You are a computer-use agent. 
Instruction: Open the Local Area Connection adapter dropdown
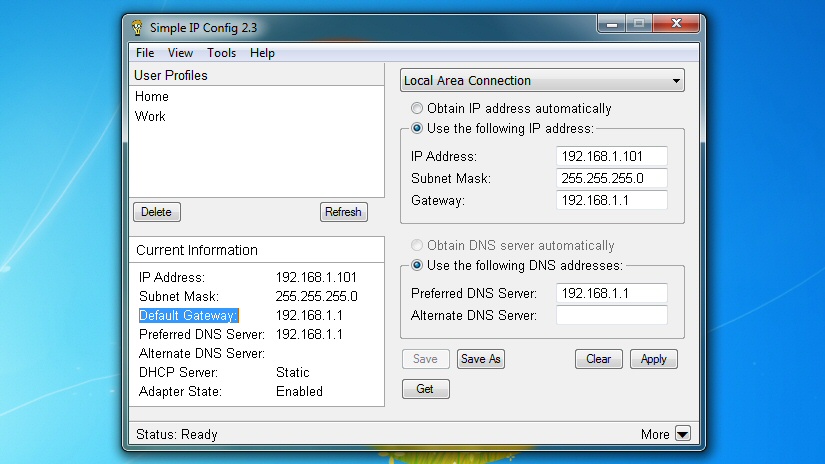542,80
